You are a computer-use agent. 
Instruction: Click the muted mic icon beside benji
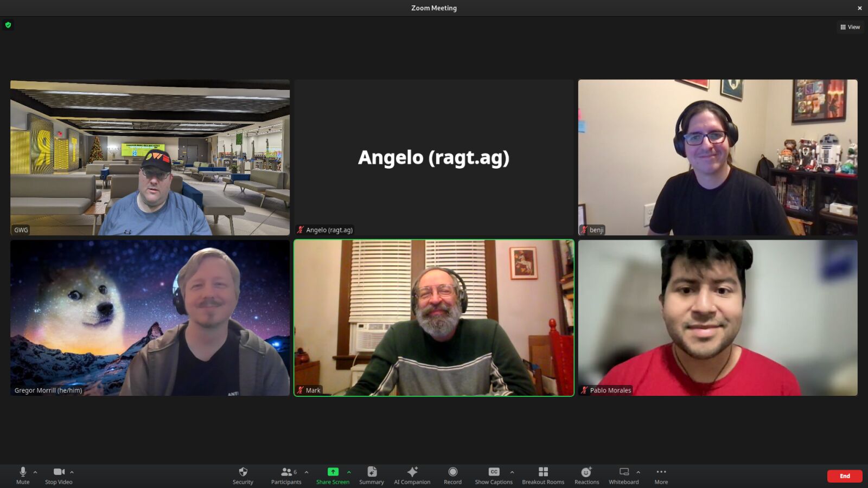pos(584,230)
